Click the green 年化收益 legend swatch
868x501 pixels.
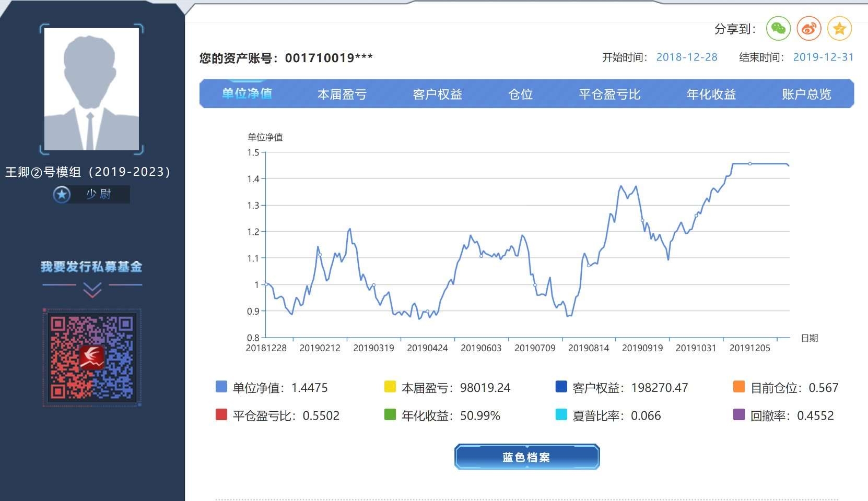point(390,415)
